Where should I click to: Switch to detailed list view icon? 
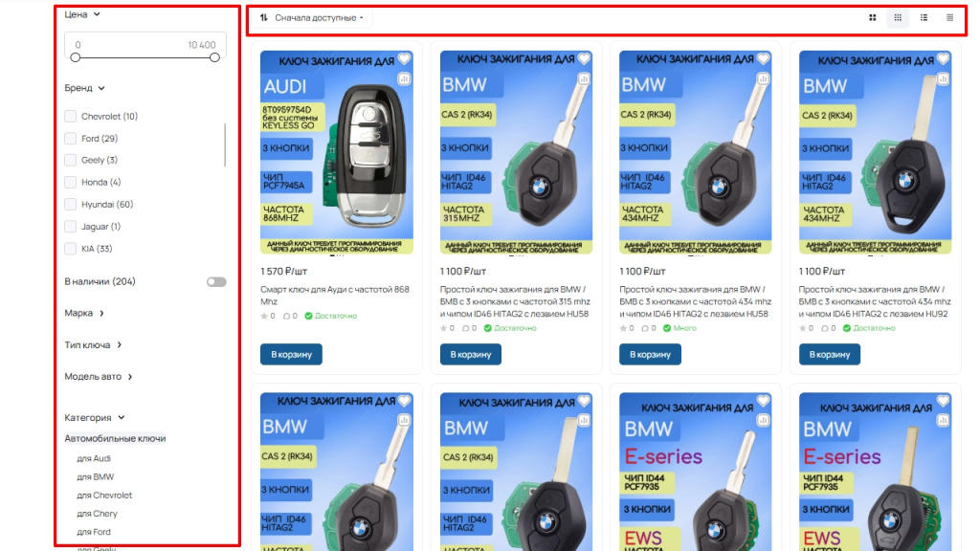click(x=924, y=17)
